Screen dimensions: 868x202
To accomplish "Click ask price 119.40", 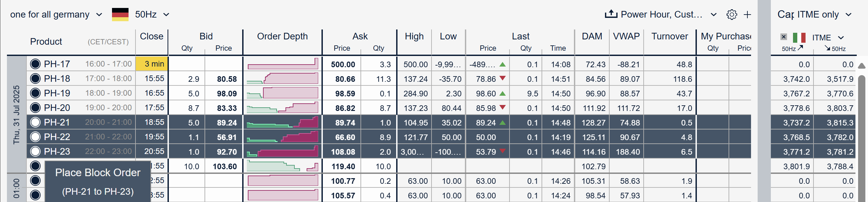I will (343, 166).
